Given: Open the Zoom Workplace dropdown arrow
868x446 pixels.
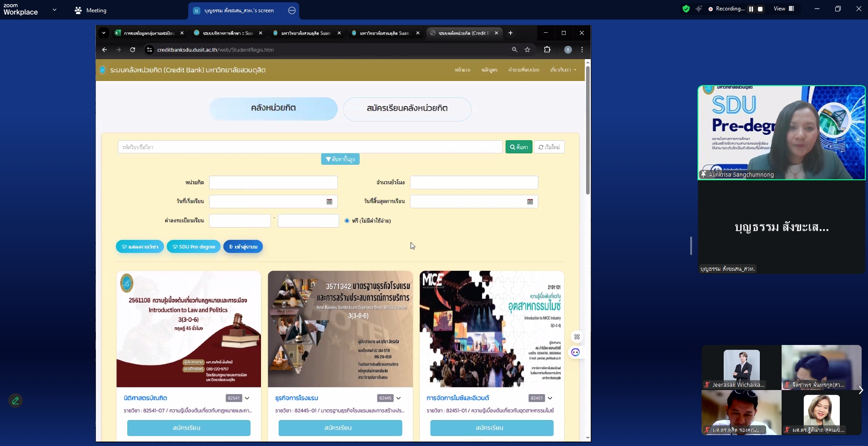Looking at the screenshot, I should [x=55, y=10].
